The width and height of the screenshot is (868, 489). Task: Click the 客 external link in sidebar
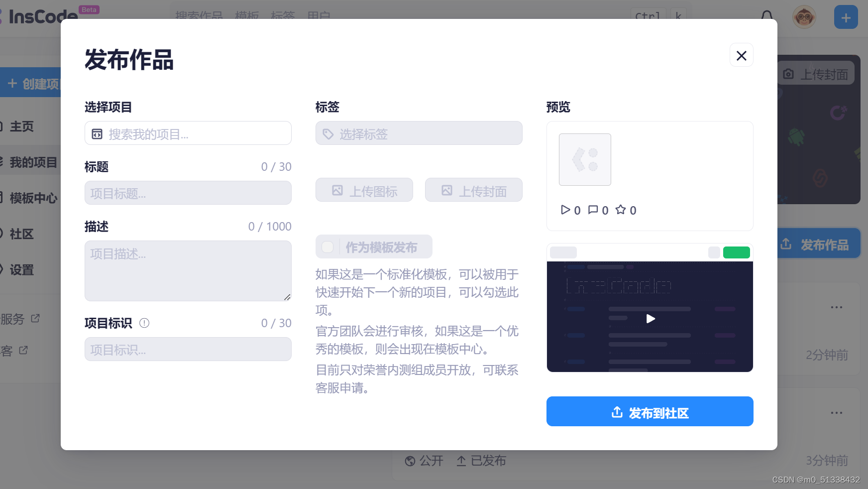[x=14, y=351]
